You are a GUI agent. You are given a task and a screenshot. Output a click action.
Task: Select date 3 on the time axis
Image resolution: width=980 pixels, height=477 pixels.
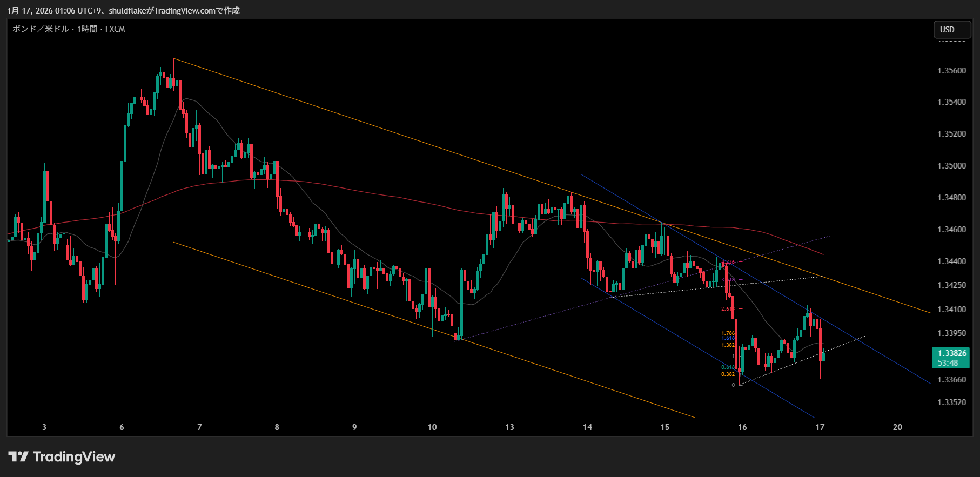[x=44, y=427]
